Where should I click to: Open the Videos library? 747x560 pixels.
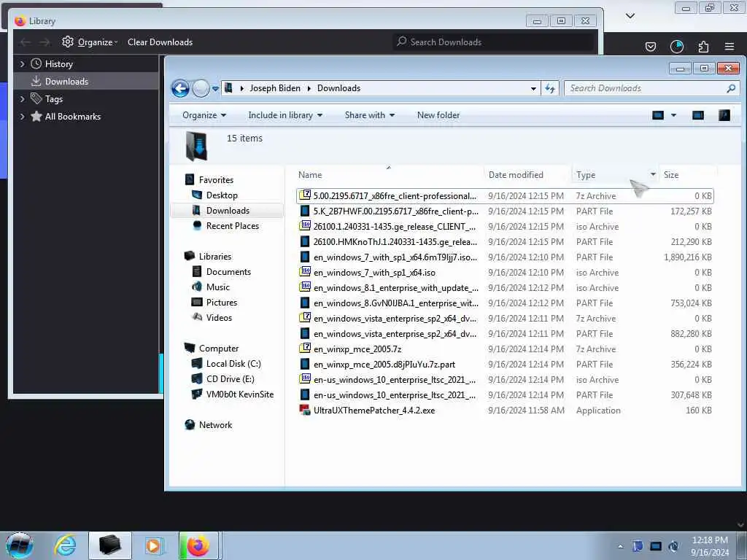(219, 318)
